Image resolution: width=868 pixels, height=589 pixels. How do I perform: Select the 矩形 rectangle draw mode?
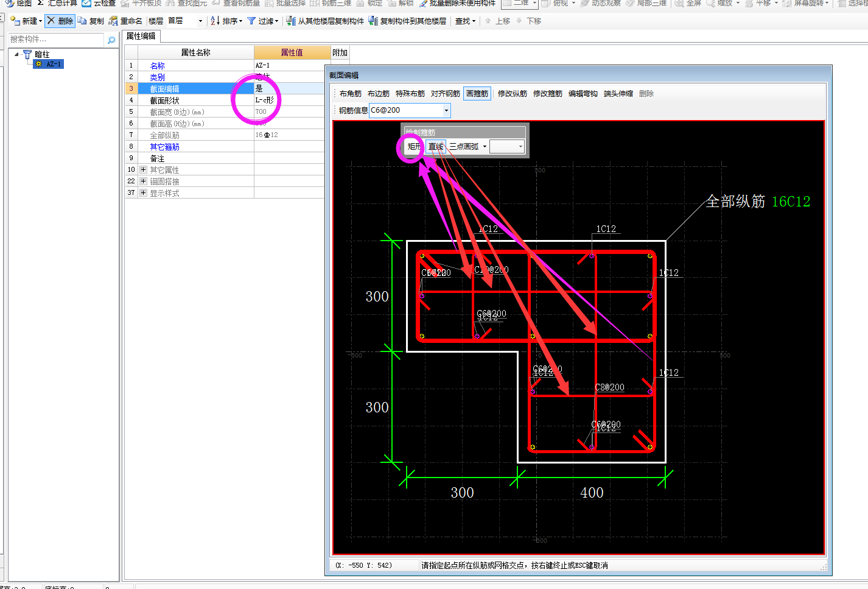pos(415,146)
